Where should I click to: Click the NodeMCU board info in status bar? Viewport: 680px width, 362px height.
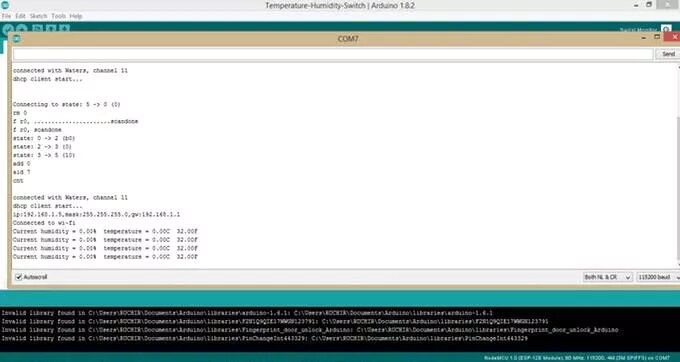(x=577, y=358)
